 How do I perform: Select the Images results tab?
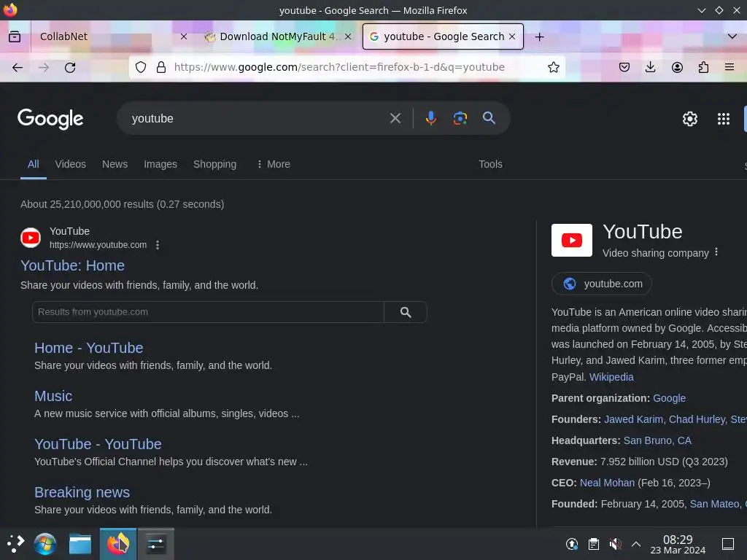pyautogui.click(x=160, y=164)
